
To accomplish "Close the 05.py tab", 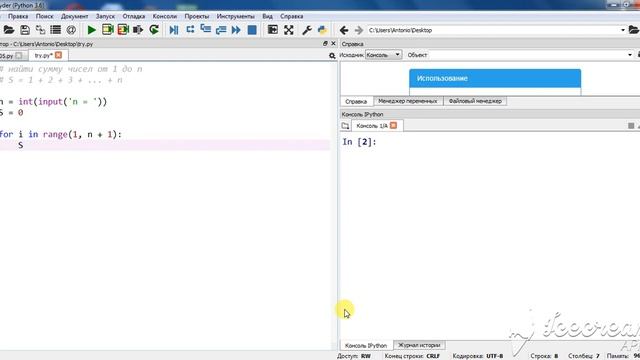I will click(x=19, y=55).
